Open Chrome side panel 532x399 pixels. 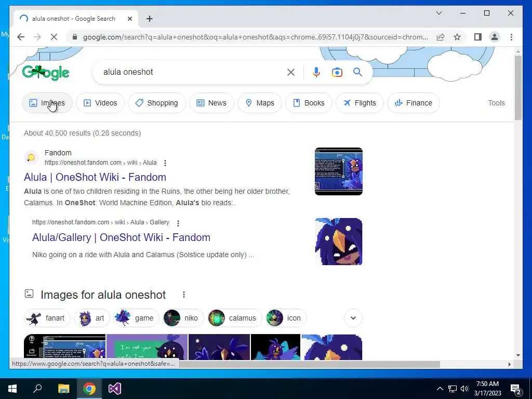(x=478, y=37)
